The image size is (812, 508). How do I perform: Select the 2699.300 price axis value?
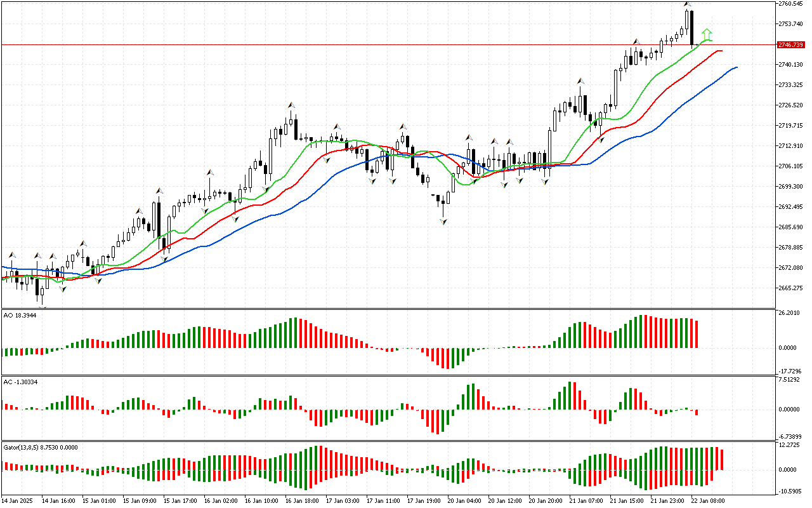790,187
